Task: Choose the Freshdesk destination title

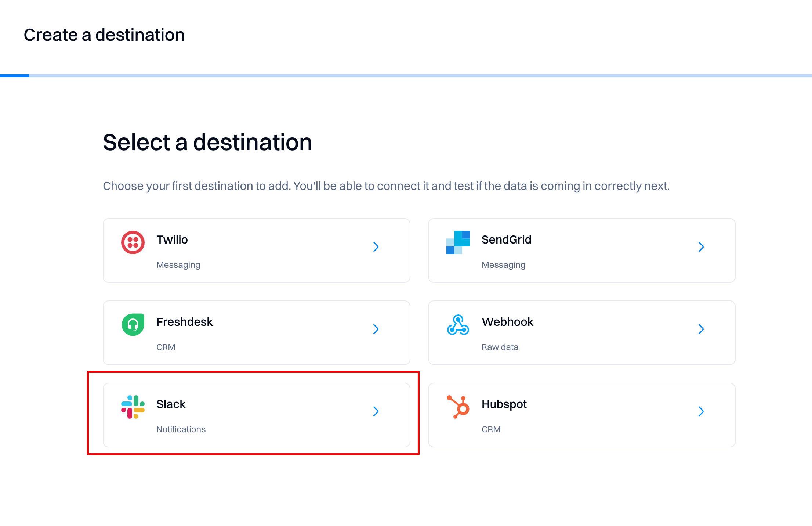Action: 184,322
